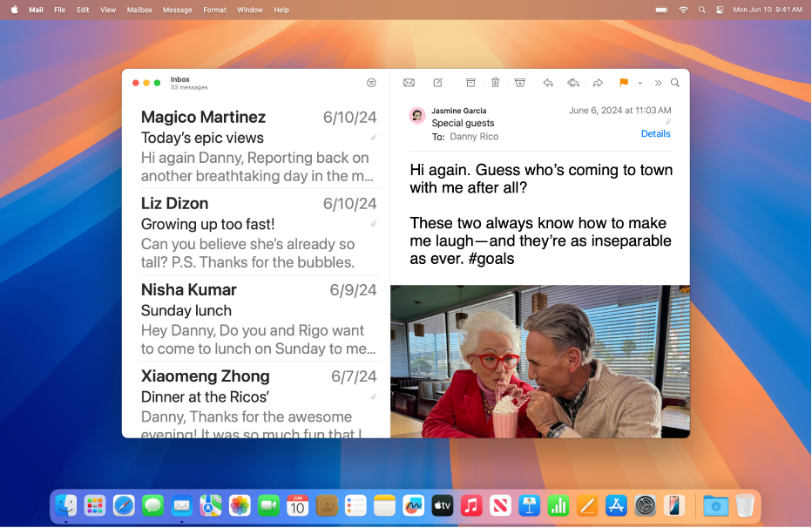Mark the message as Junk
This screenshot has width=812, height=528.
[x=520, y=83]
